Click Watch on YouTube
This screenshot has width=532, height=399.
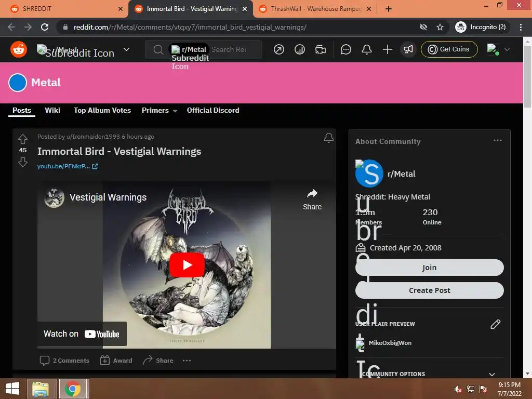(82, 334)
